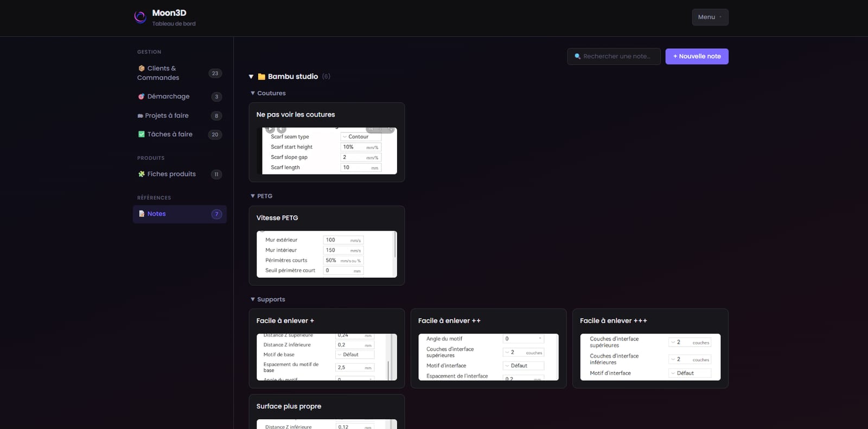The width and height of the screenshot is (868, 429).
Task: Open Clients & Commandes section
Action: coord(180,73)
